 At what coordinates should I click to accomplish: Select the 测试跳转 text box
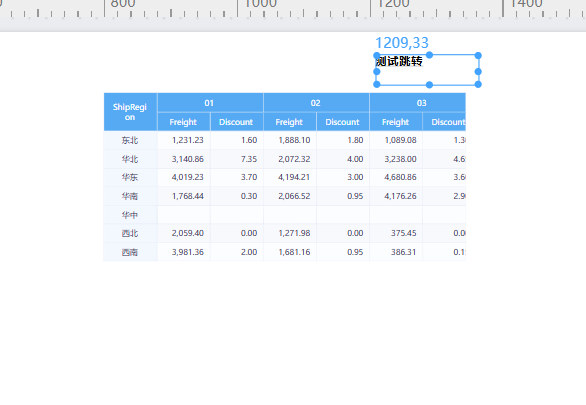[427, 70]
